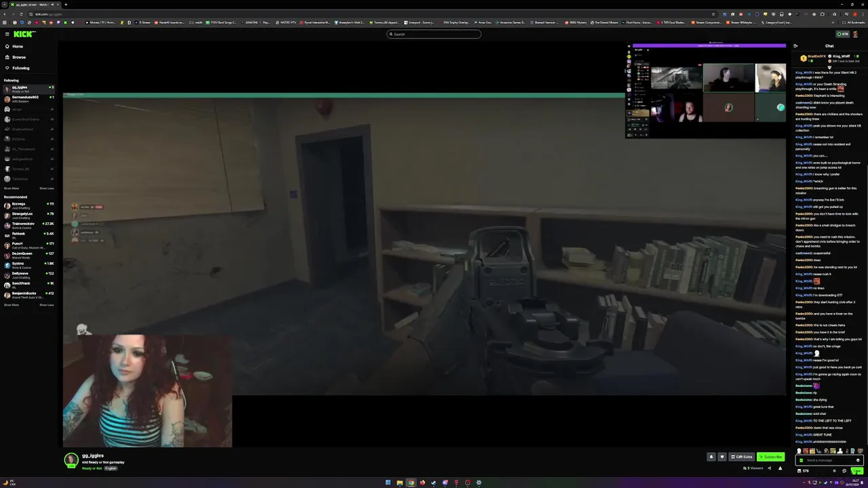
Task: Bookmark page with the star icon
Action: (713, 14)
